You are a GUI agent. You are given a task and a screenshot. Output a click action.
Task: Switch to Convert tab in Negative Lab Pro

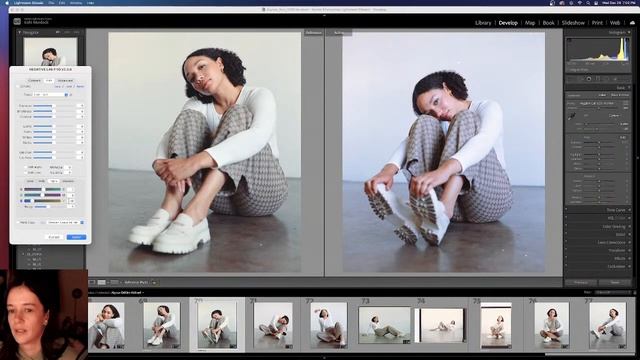pos(34,80)
